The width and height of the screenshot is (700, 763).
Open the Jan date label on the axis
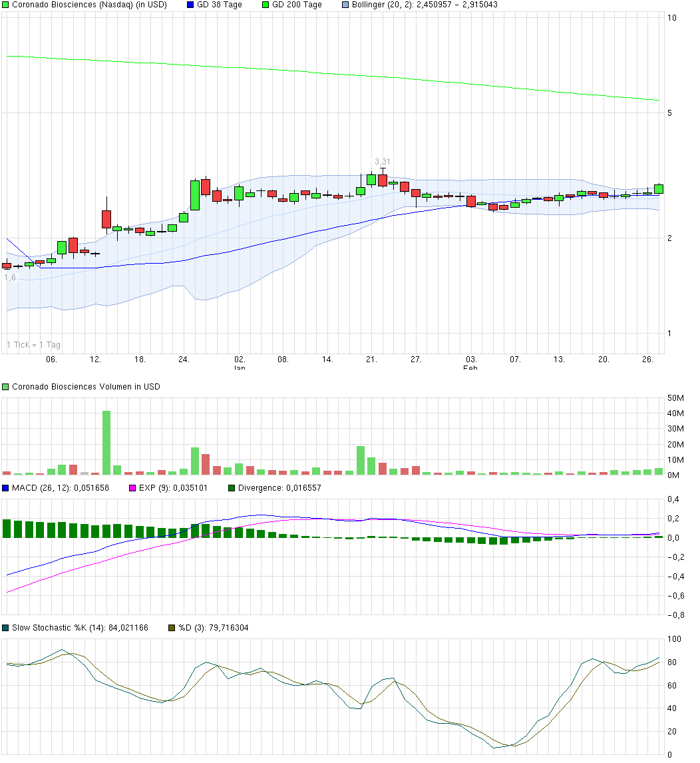coord(240,367)
